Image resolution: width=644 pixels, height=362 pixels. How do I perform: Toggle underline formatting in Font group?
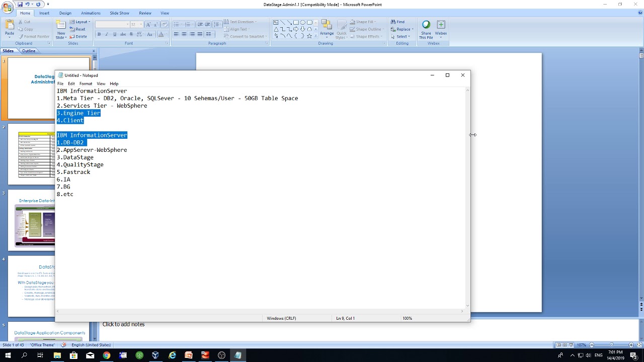coord(115,34)
